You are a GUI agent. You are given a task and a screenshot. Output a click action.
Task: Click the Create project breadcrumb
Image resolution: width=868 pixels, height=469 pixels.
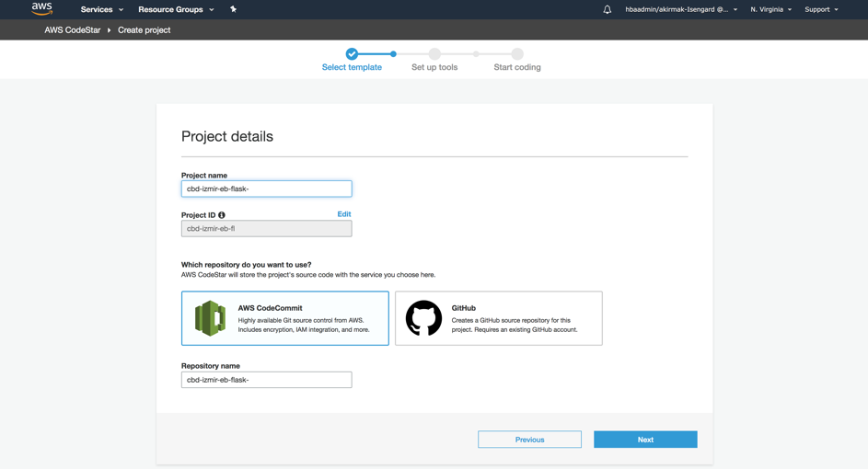[144, 29]
